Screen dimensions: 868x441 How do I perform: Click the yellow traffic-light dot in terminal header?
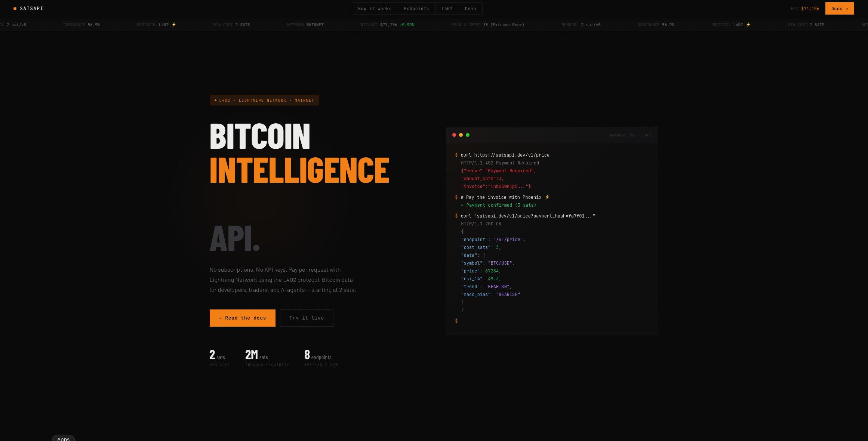461,135
